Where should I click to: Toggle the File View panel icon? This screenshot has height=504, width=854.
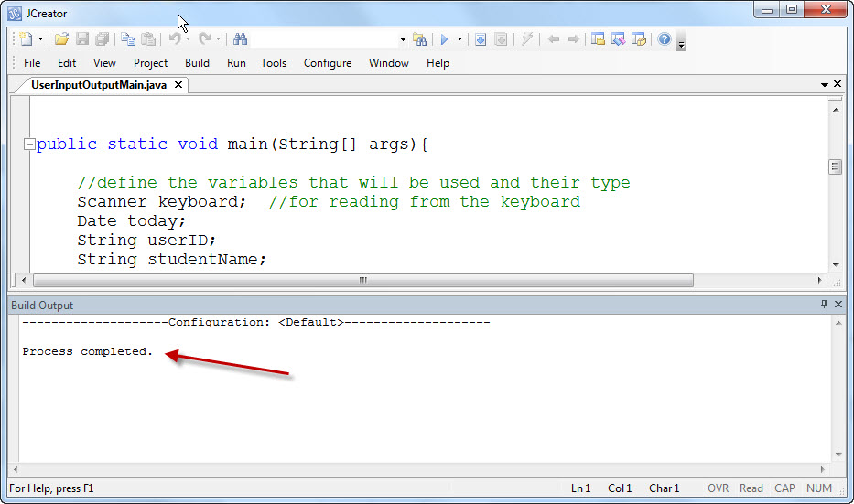point(598,39)
